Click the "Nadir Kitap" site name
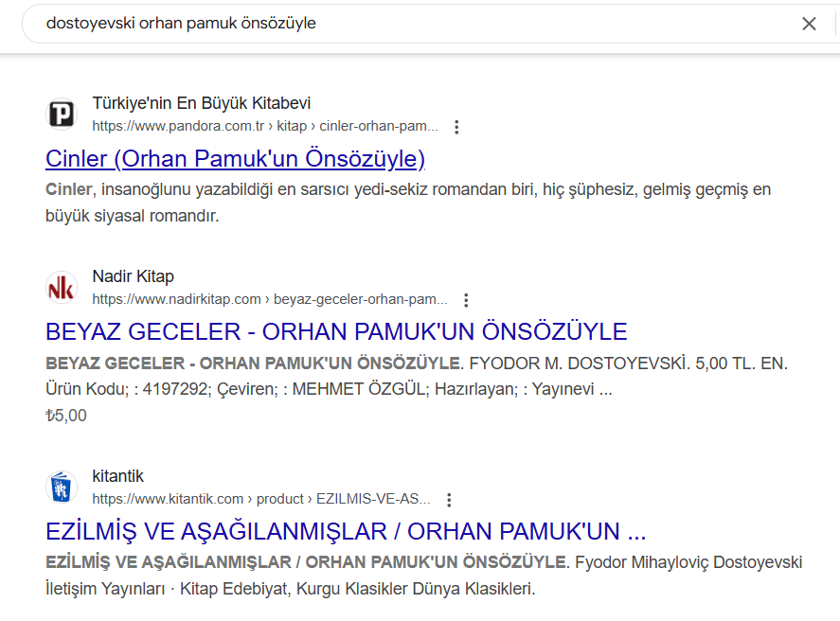This screenshot has height=621, width=840. [x=134, y=276]
